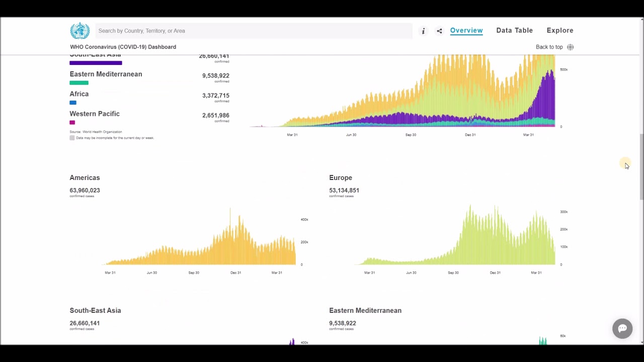The width and height of the screenshot is (644, 362).
Task: Switch to the Overview tab
Action: point(466,31)
